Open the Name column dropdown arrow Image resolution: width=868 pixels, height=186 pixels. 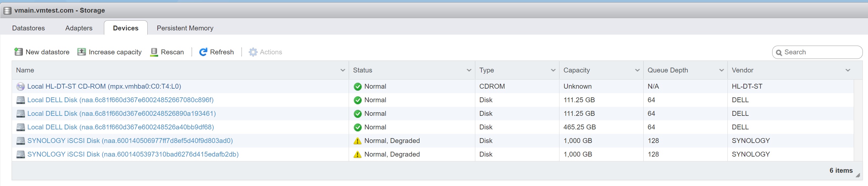343,70
